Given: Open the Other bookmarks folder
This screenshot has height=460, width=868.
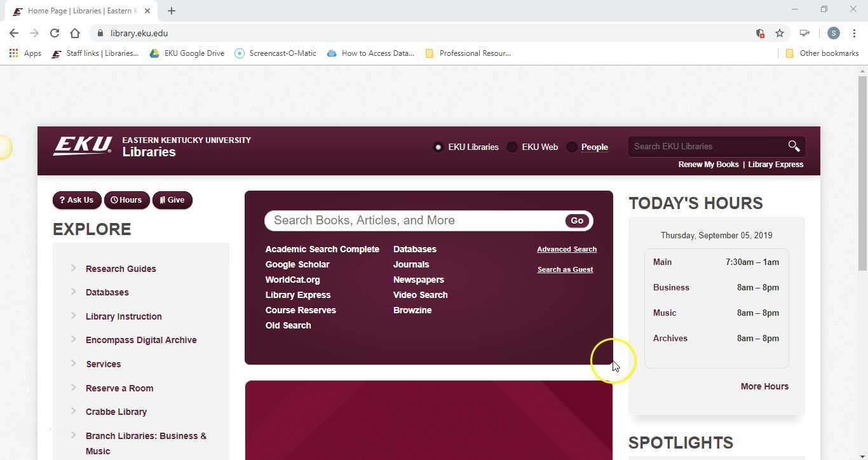Looking at the screenshot, I should point(822,53).
